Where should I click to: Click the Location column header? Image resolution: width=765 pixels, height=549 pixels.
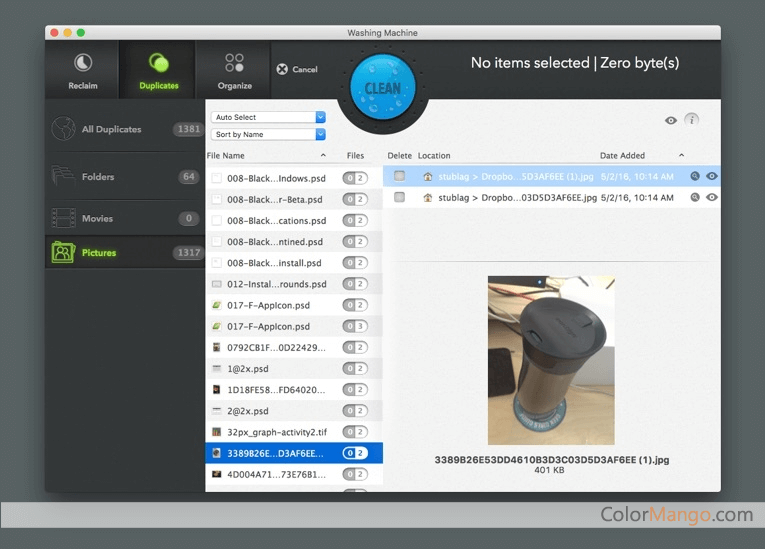[434, 156]
